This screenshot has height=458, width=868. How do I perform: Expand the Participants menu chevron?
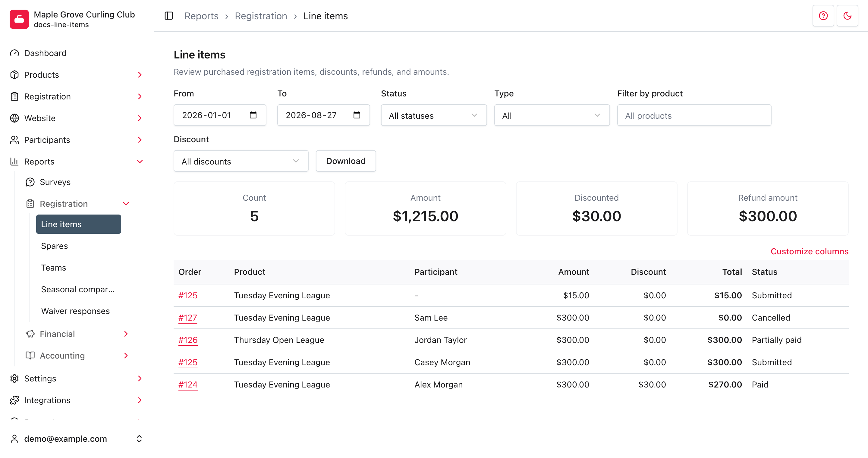[x=140, y=140]
